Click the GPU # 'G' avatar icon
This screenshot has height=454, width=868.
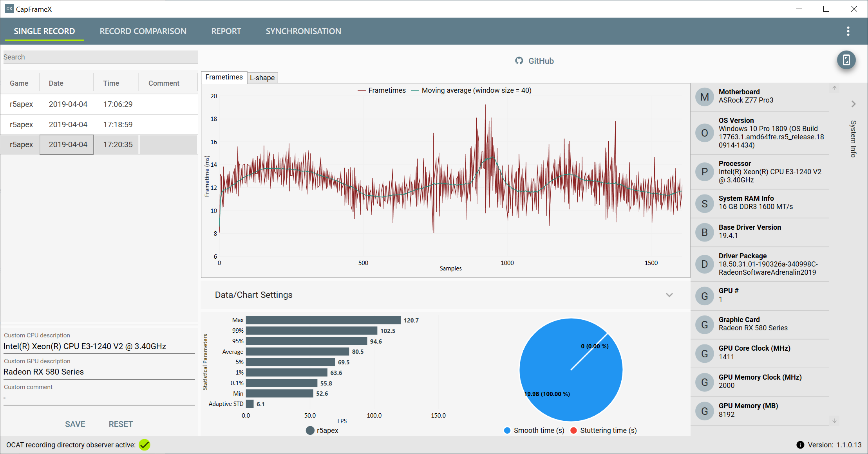(x=704, y=296)
